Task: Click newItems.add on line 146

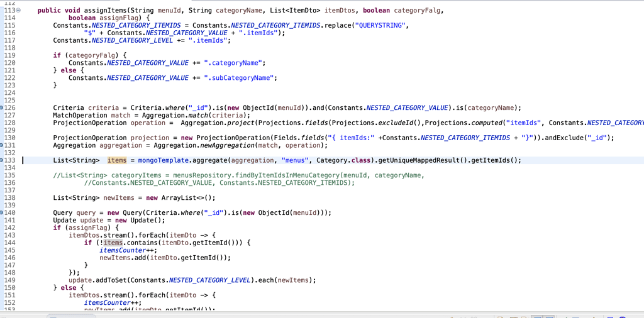Action: point(123,258)
